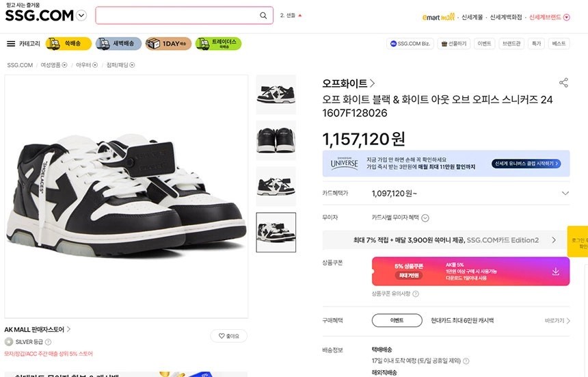This screenshot has width=588, height=377.
Task: Focus the main search input field
Action: (178, 16)
